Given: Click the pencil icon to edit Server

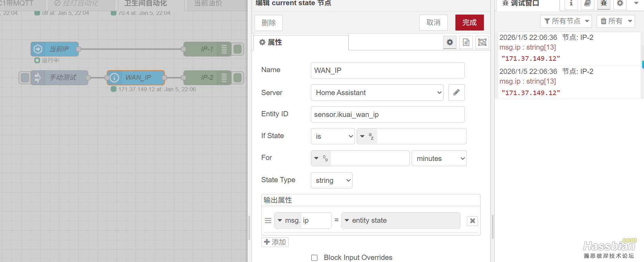Looking at the screenshot, I should click(456, 92).
